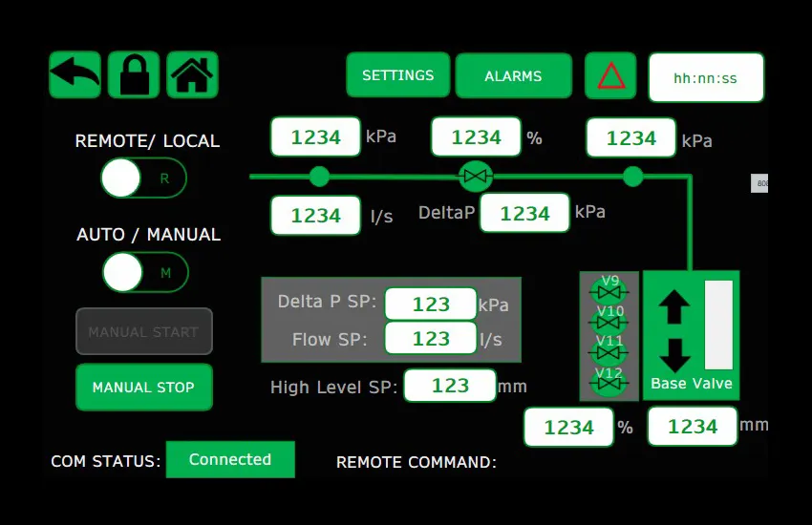Raise base valve with up arrow
This screenshot has height=525, width=812.
pyautogui.click(x=674, y=305)
